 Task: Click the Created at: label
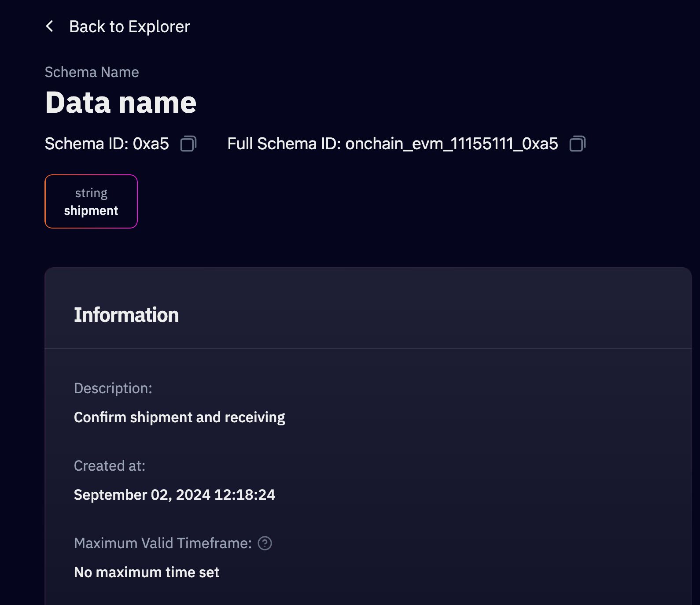point(110,466)
